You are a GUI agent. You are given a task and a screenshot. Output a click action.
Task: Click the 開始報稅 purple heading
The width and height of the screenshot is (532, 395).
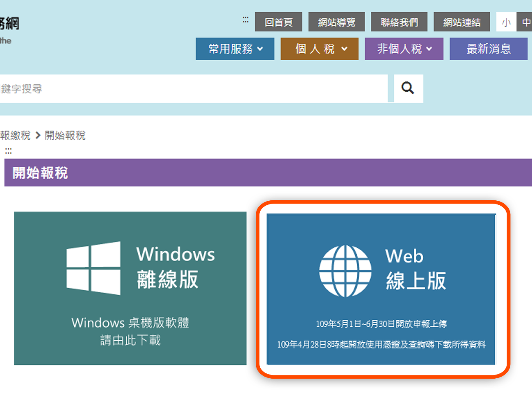point(40,173)
